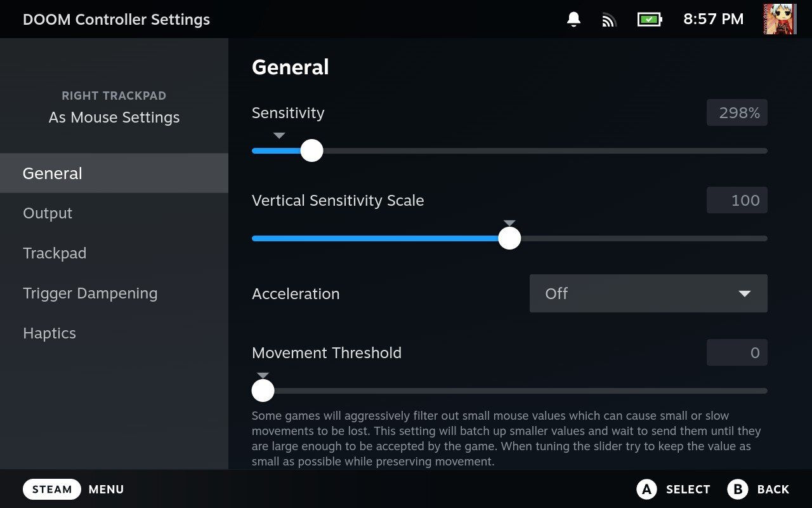Viewport: 812px width, 508px height.
Task: Go to Trigger Dampening settings
Action: click(x=114, y=293)
